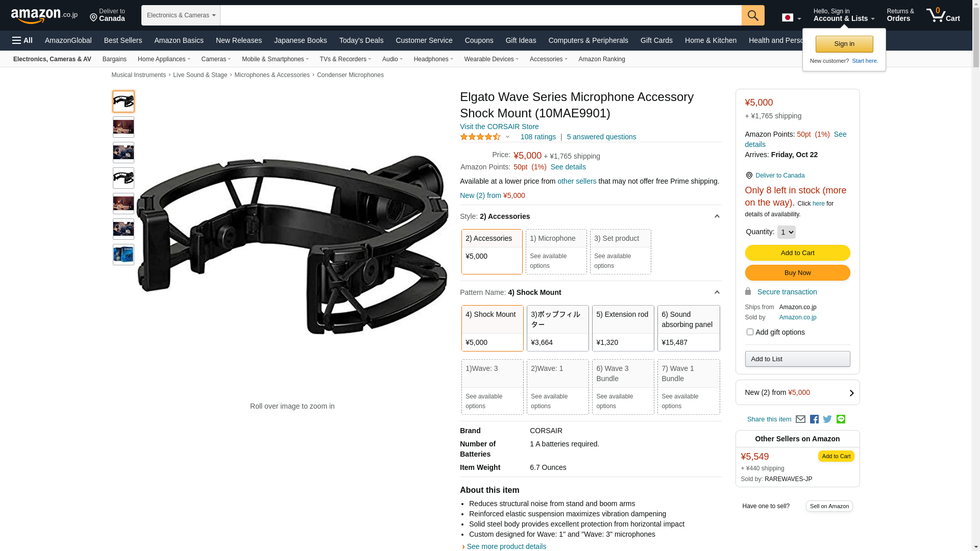This screenshot has width=980, height=551.
Task: Collapse the Style Accessories section
Action: (717, 217)
